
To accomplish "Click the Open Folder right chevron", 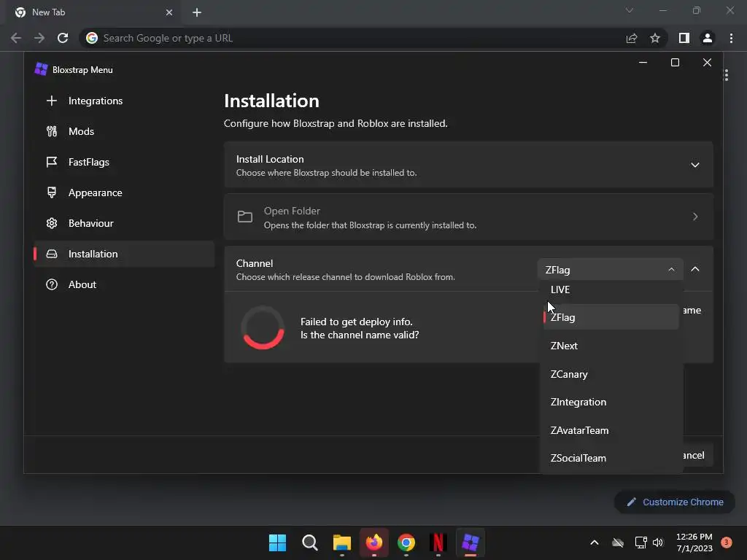I will (x=695, y=217).
